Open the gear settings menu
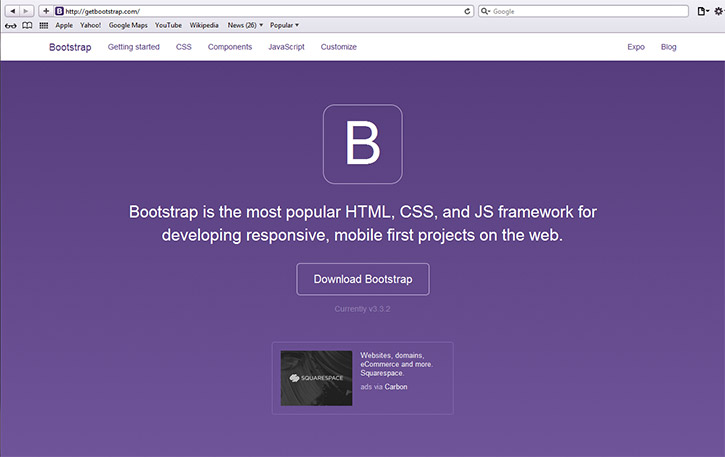Viewport: 725px width, 457px height. (719, 11)
